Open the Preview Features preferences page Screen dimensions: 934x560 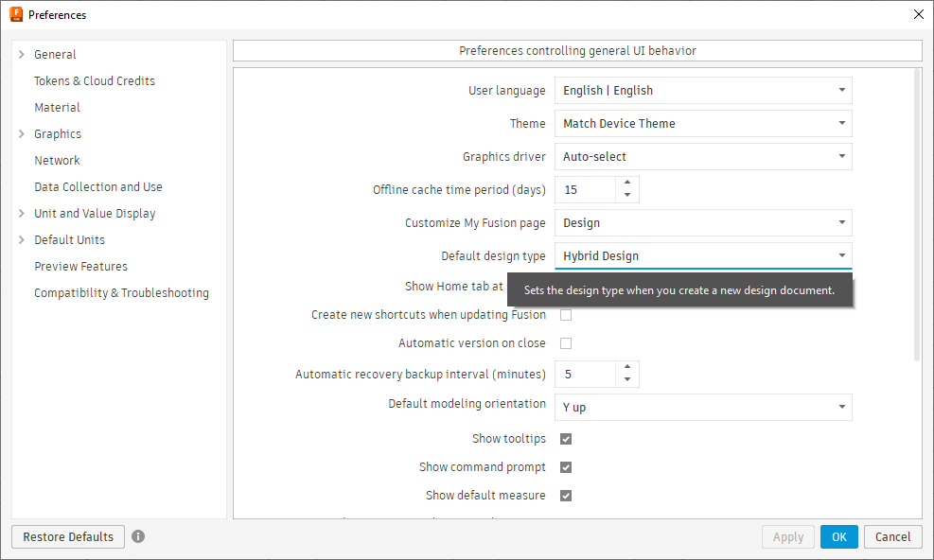(x=80, y=267)
